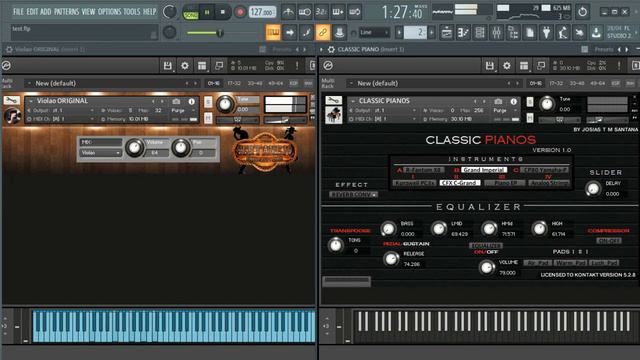Open the PATTERNS menu
This screenshot has height=360, width=640.
tap(67, 11)
